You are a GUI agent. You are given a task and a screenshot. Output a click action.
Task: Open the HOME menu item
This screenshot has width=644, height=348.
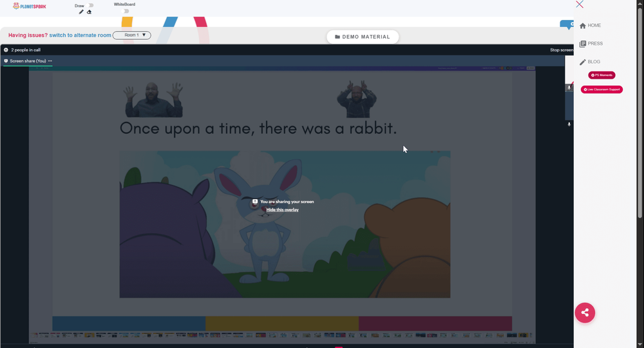pyautogui.click(x=590, y=26)
